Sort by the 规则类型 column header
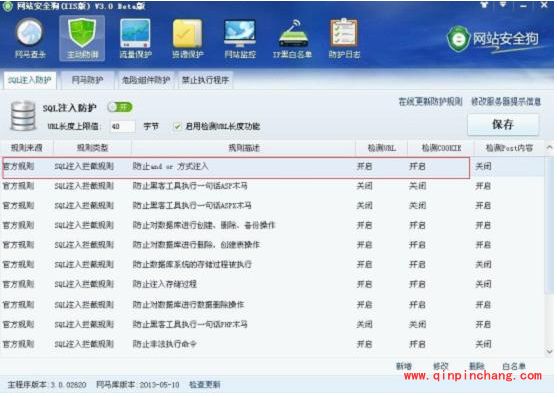557x397 pixels. click(92, 148)
